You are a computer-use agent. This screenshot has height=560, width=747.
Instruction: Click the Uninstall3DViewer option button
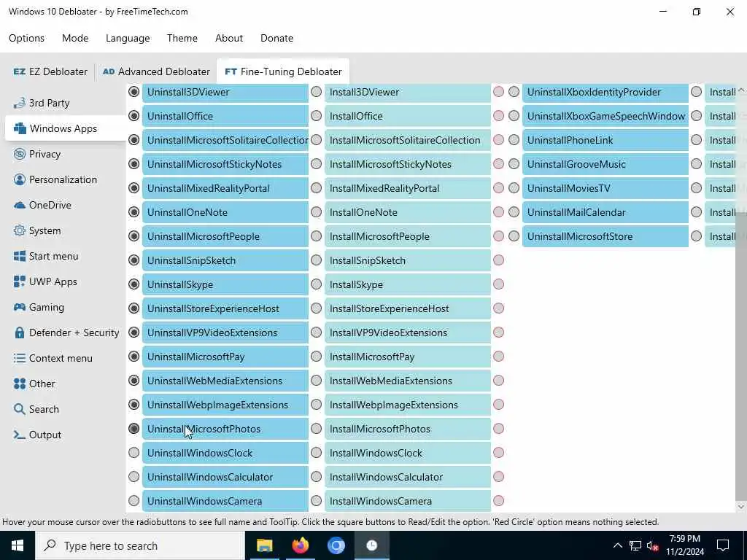(225, 93)
